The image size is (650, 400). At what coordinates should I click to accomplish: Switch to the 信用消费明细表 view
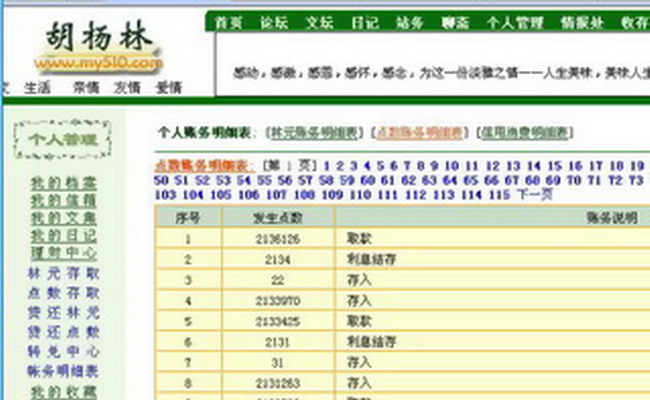pos(525,132)
